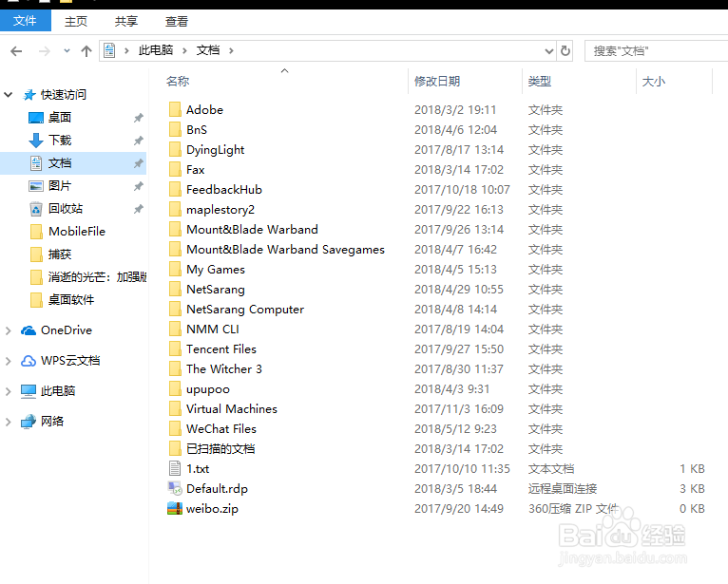Select the FeedbackHub folder icon

(175, 189)
